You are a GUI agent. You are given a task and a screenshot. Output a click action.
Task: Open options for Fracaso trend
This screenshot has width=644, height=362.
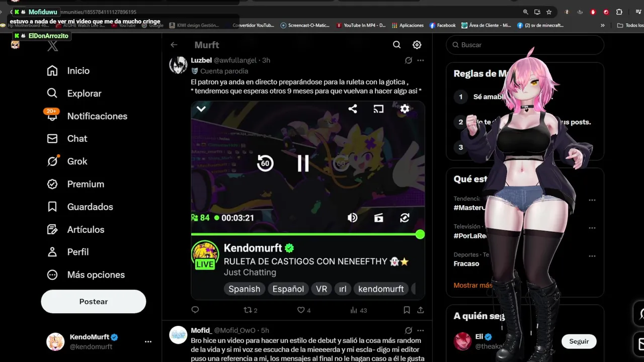[592, 255]
